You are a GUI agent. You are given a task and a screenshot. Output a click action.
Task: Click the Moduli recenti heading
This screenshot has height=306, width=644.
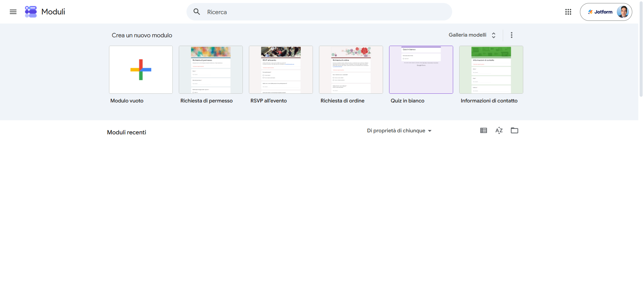(126, 132)
